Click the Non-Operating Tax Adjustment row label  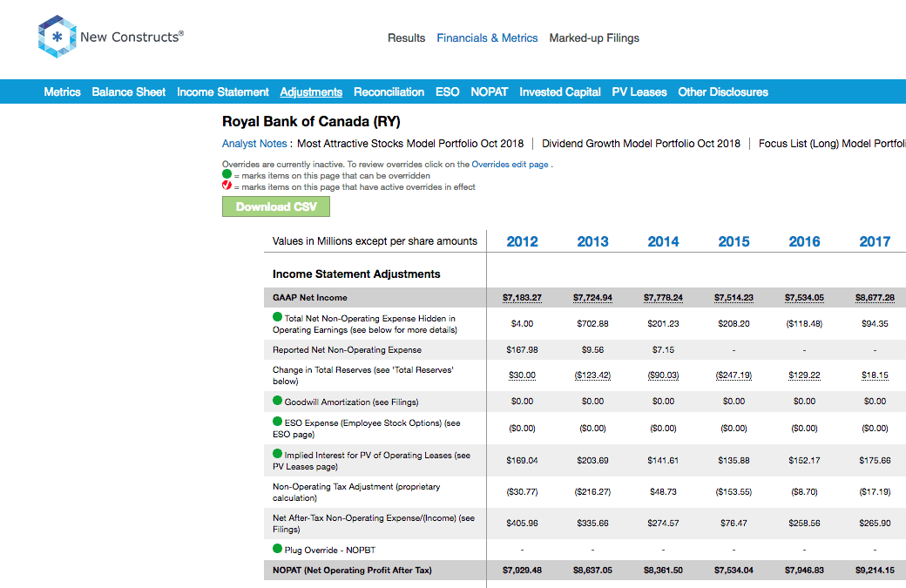pos(356,492)
